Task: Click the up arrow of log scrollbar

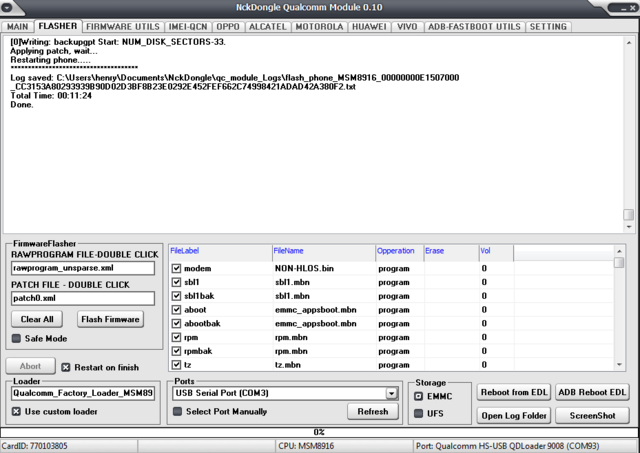Action: point(629,43)
